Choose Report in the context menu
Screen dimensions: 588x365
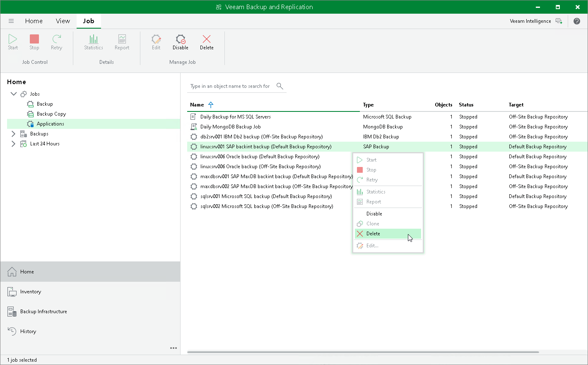pos(388,202)
